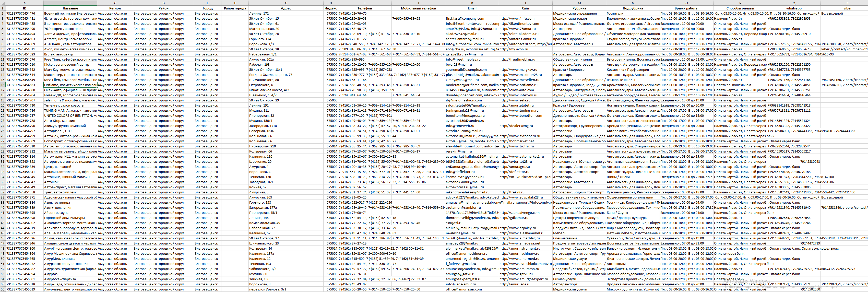This screenshot has width=868, height=292.
Task: Select the 'Авто-Stop, магазин' cell
Action: coord(70,121)
